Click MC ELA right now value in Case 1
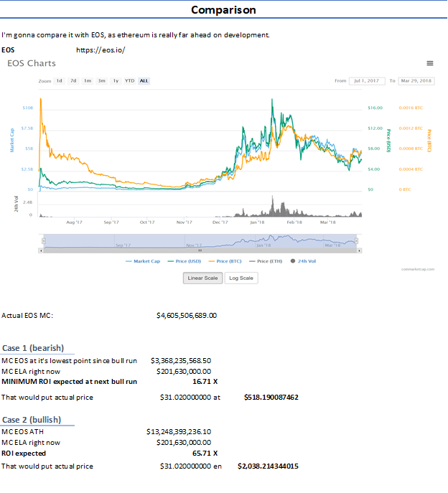 pyautogui.click(x=184, y=371)
